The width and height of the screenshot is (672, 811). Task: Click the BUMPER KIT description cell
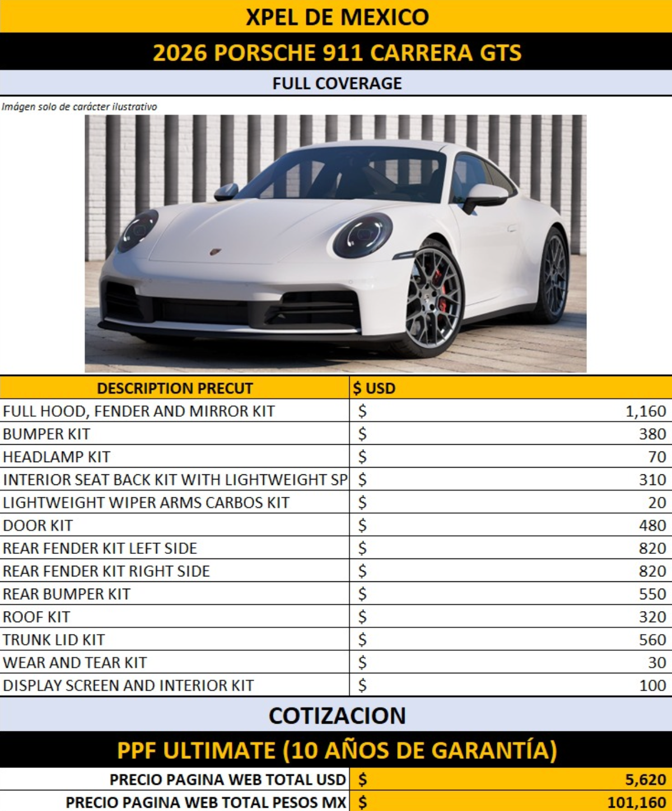pyautogui.click(x=174, y=434)
